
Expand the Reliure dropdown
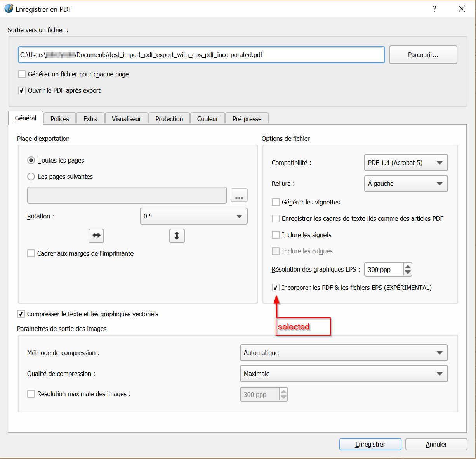click(x=406, y=184)
